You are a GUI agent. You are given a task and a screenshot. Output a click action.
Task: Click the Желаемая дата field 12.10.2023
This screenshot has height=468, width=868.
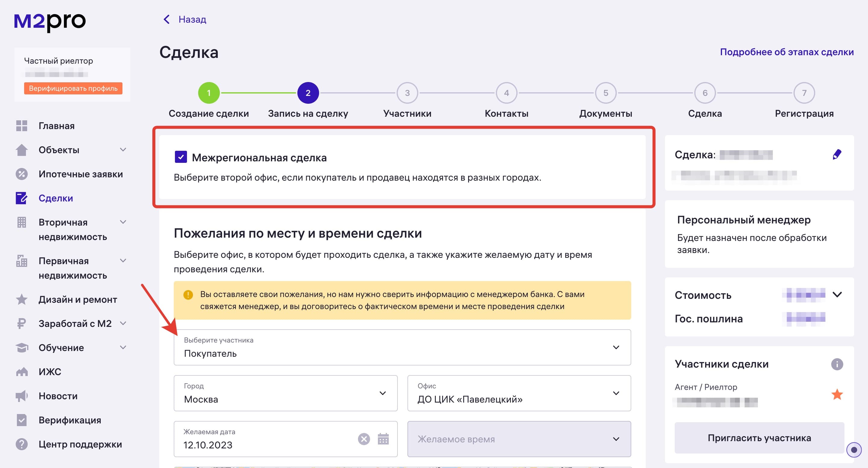click(285, 439)
